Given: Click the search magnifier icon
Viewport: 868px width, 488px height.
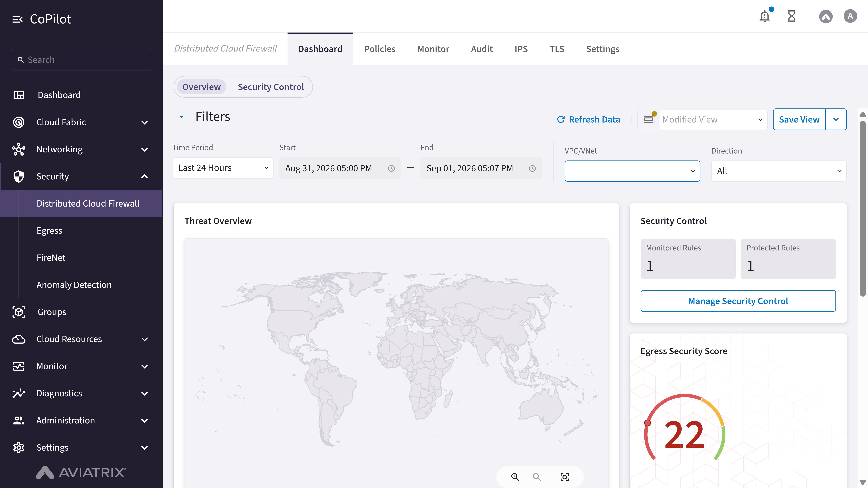Looking at the screenshot, I should coord(21,60).
